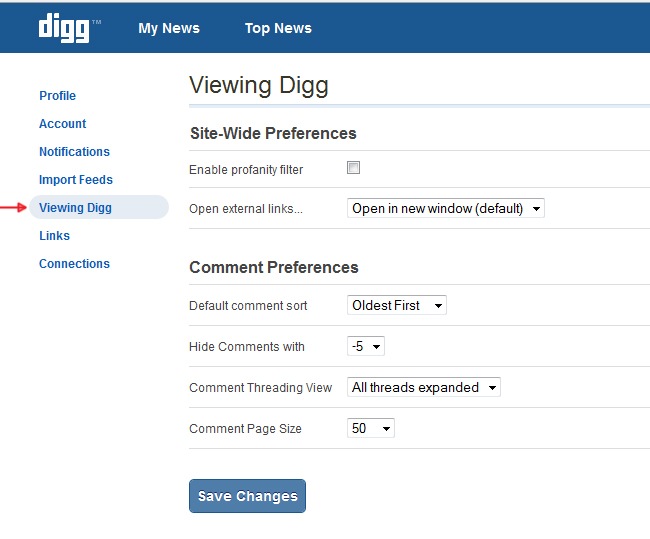This screenshot has width=650, height=539.
Task: Change the Hide Comments with threshold dropdown
Action: coord(366,346)
